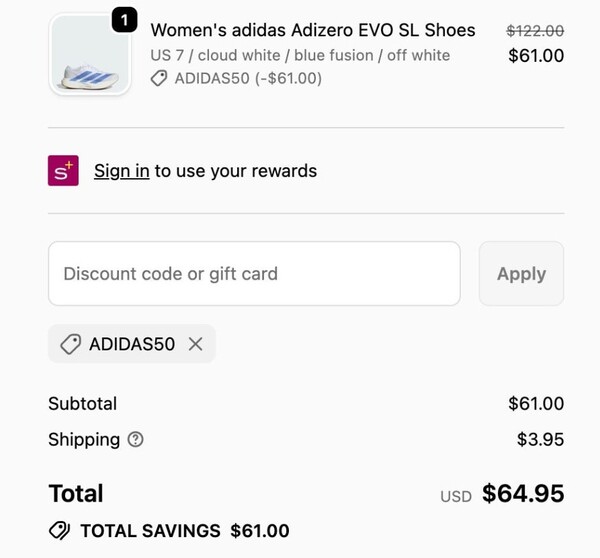This screenshot has height=558, width=600.
Task: Click the Subtotal label
Action: pyautogui.click(x=82, y=404)
